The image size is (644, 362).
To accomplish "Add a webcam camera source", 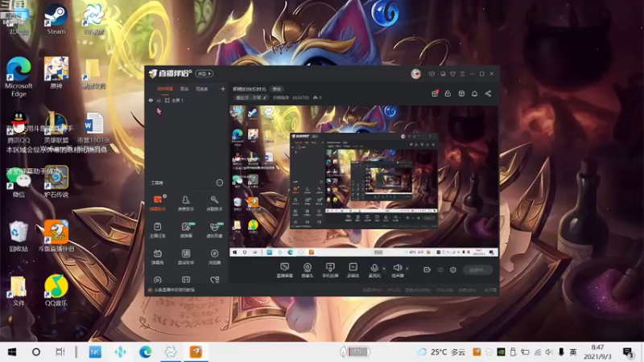I will pyautogui.click(x=308, y=270).
